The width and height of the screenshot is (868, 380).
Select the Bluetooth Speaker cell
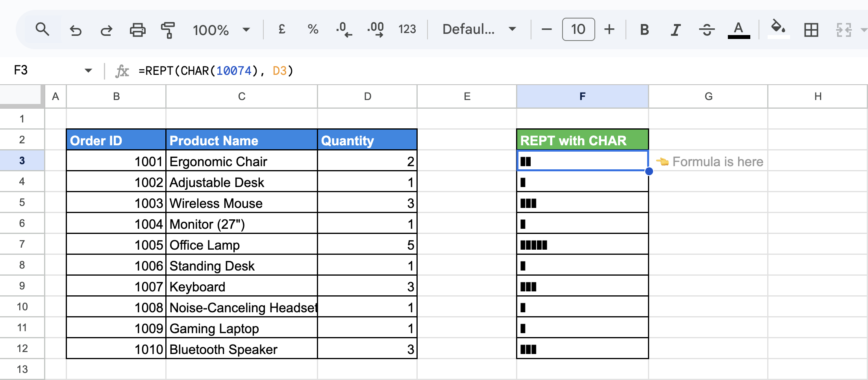point(242,348)
